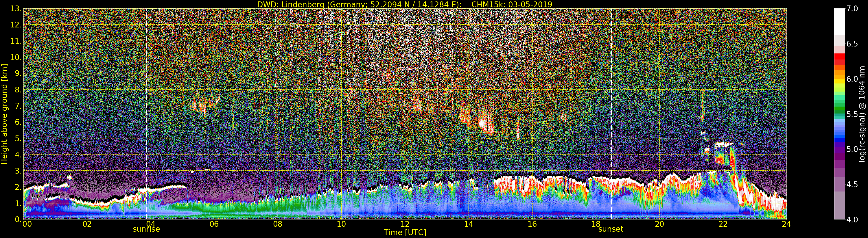This screenshot has height=238, width=868.
Task: Click the "3." height axis tick label
Action: pos(18,171)
